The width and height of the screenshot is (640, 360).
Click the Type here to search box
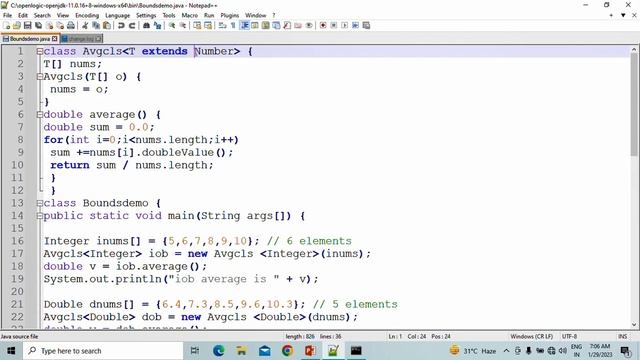tap(103, 351)
